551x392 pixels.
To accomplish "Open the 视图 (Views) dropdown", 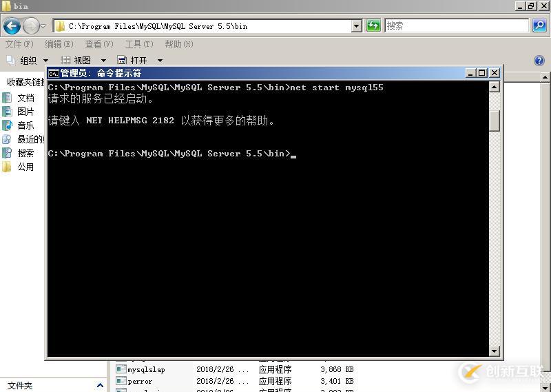I will [x=82, y=61].
